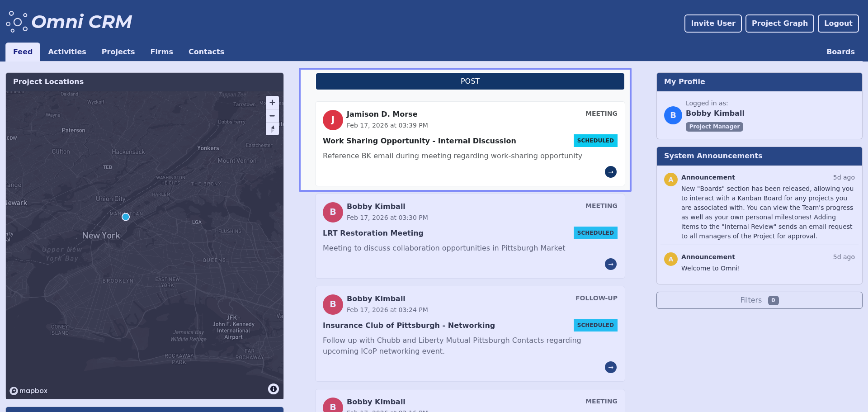The height and width of the screenshot is (412, 868).
Task: Go to the Firms tab
Action: tap(161, 52)
